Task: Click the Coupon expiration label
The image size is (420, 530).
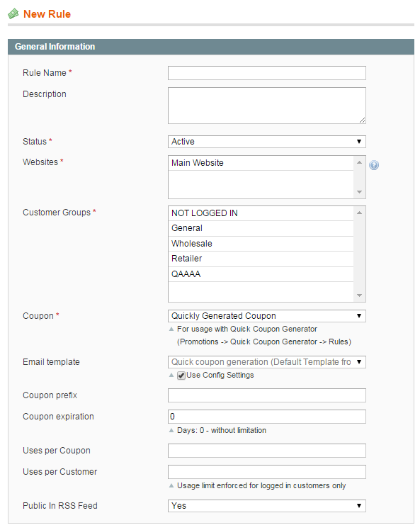Action: (58, 417)
